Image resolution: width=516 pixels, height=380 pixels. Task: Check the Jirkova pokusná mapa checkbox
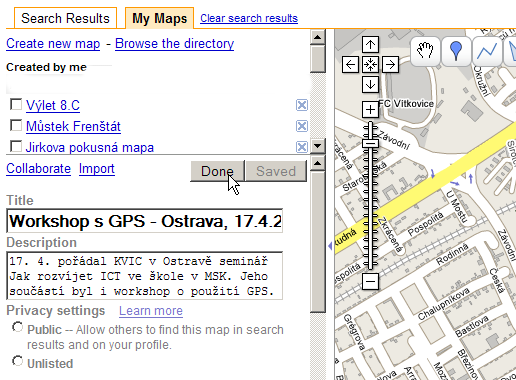(x=16, y=146)
